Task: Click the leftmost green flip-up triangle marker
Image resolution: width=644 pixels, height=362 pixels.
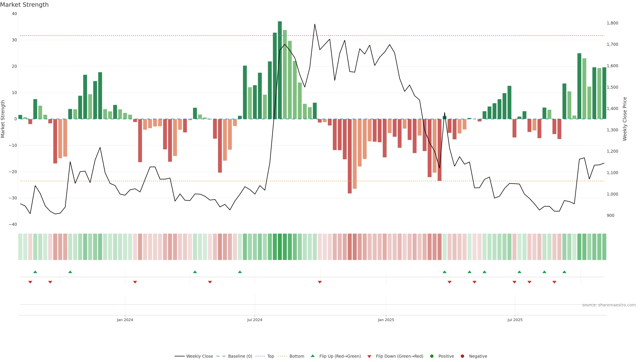Action: 35,272
